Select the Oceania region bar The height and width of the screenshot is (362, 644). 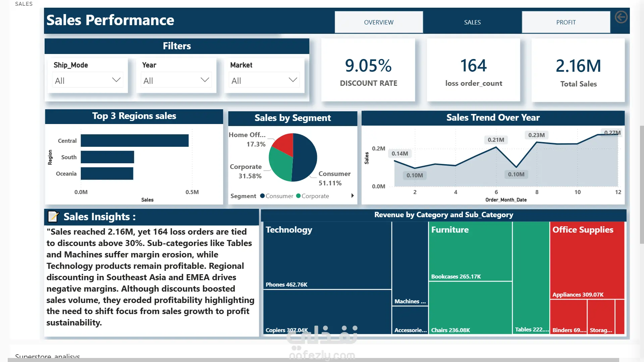[107, 173]
